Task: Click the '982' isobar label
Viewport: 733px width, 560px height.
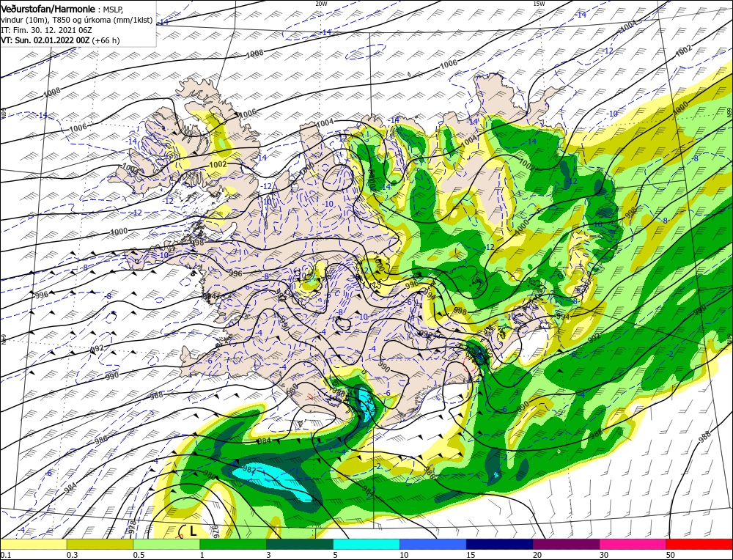Action: click(x=249, y=469)
